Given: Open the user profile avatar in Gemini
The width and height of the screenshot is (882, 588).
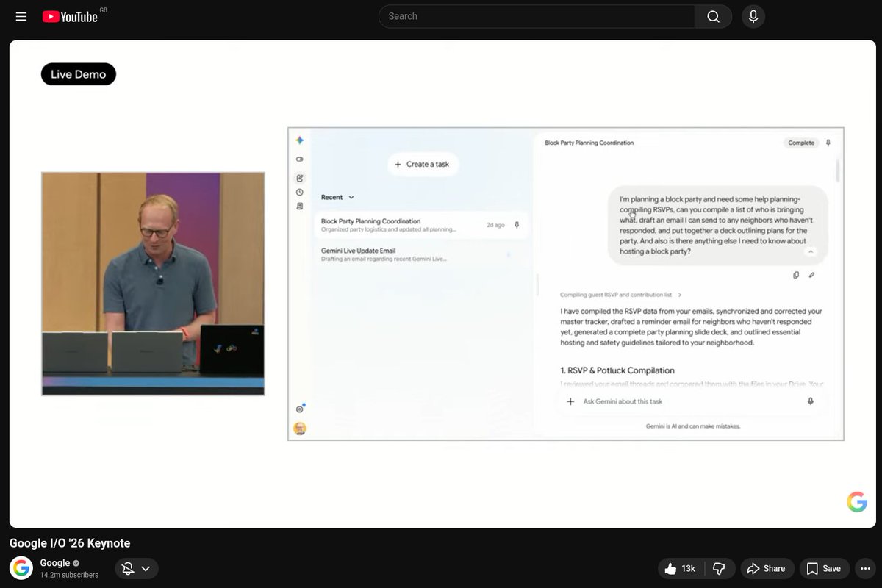Looking at the screenshot, I should (300, 429).
